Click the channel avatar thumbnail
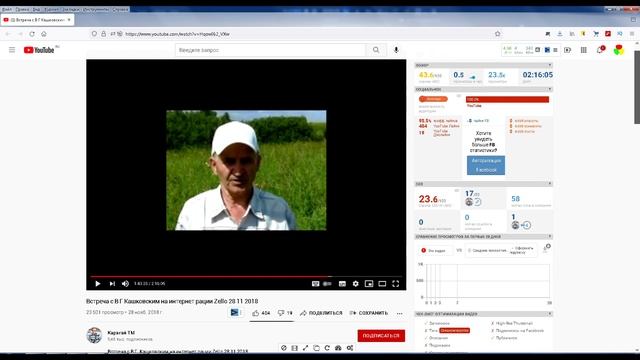Screen dimensions: 640x360 click(x=94, y=335)
